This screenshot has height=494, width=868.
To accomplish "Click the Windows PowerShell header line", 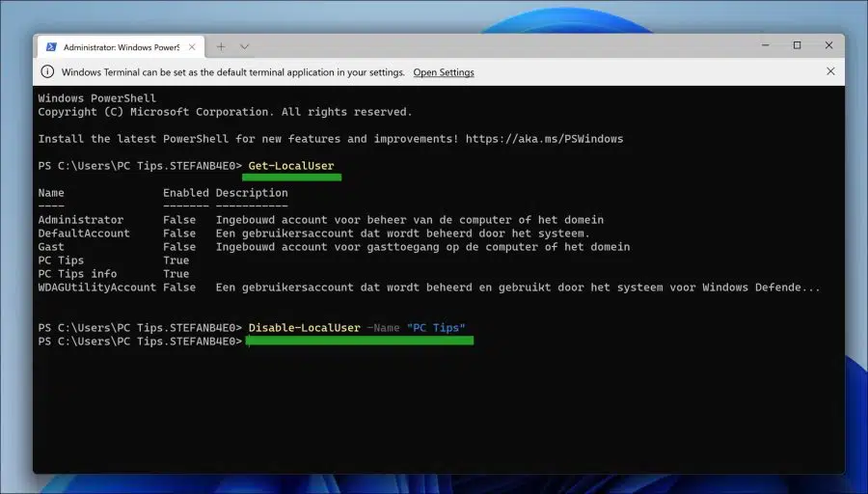I will [96, 98].
